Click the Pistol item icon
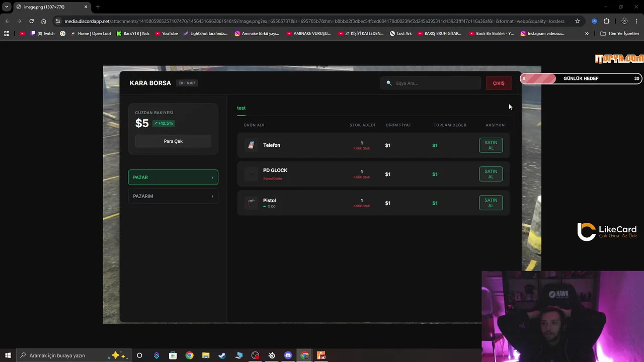Screen dimensions: 644x362 pos(251,203)
